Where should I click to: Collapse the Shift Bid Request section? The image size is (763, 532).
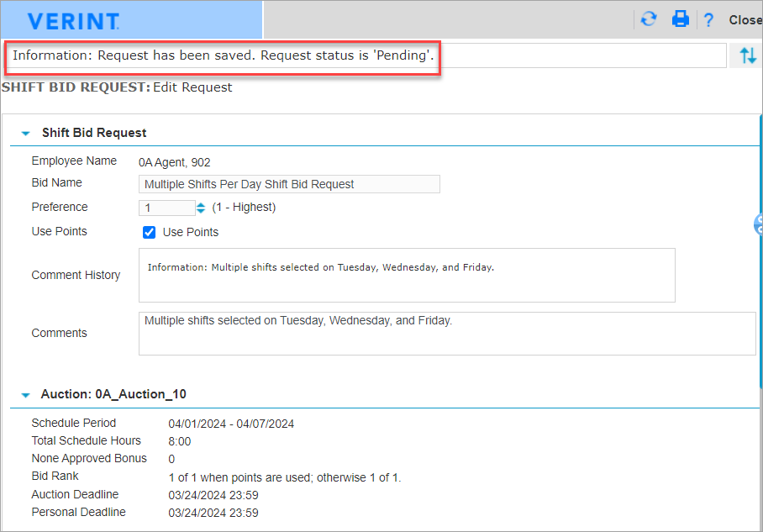25,133
